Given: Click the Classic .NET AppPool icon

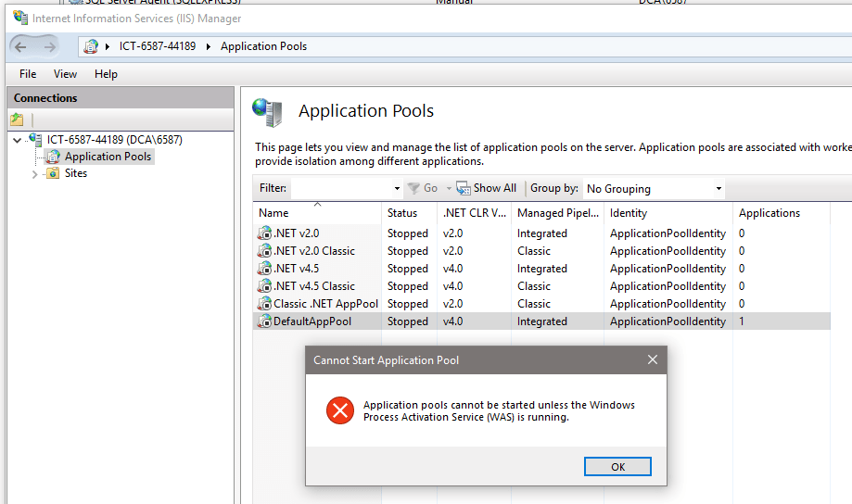Looking at the screenshot, I should pyautogui.click(x=264, y=304).
